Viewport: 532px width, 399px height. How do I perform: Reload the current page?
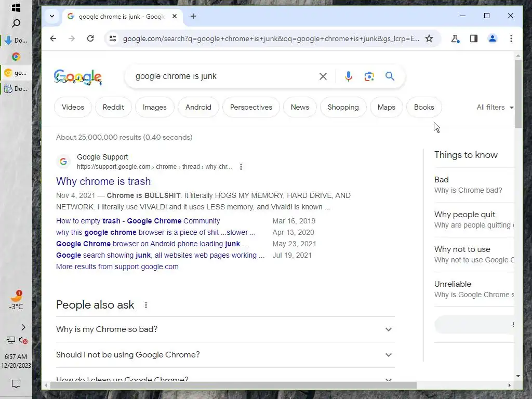pyautogui.click(x=90, y=38)
